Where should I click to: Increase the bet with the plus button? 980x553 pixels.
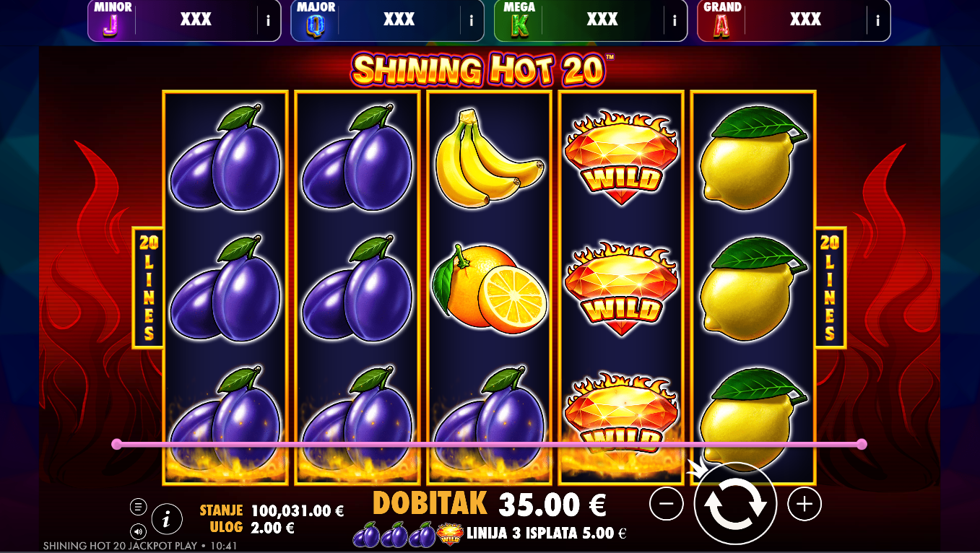point(805,504)
